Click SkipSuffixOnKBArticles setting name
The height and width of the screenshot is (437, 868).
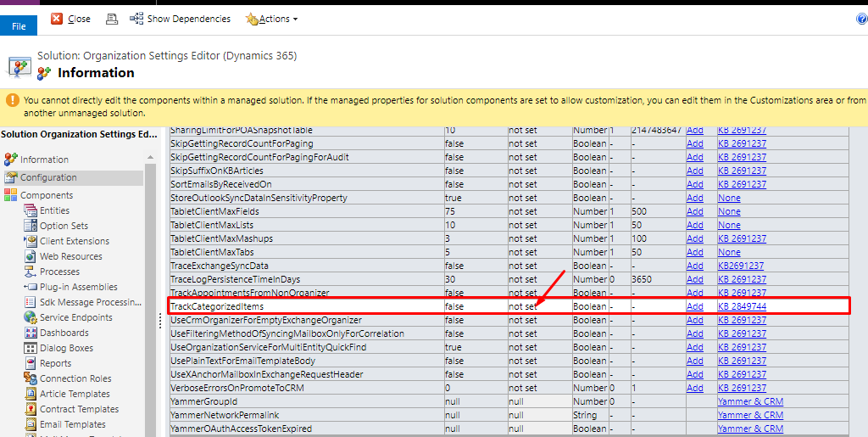click(217, 171)
